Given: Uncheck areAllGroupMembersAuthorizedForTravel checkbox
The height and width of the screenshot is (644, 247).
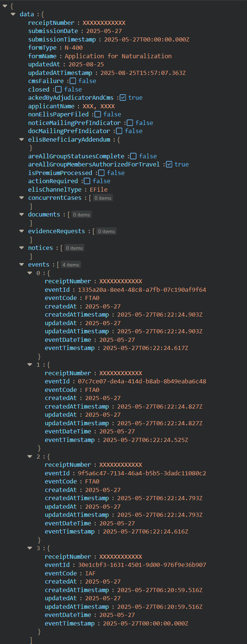Looking at the screenshot, I should pos(169,164).
